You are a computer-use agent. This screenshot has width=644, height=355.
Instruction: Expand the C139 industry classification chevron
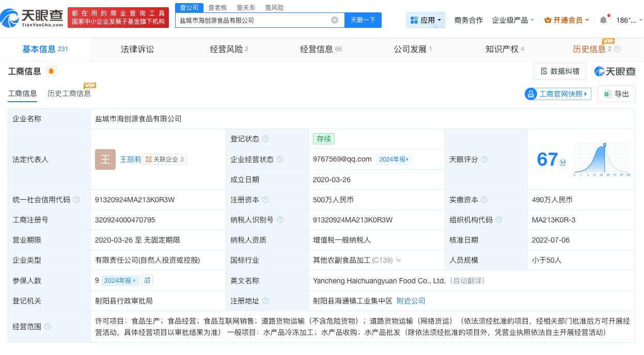398,260
